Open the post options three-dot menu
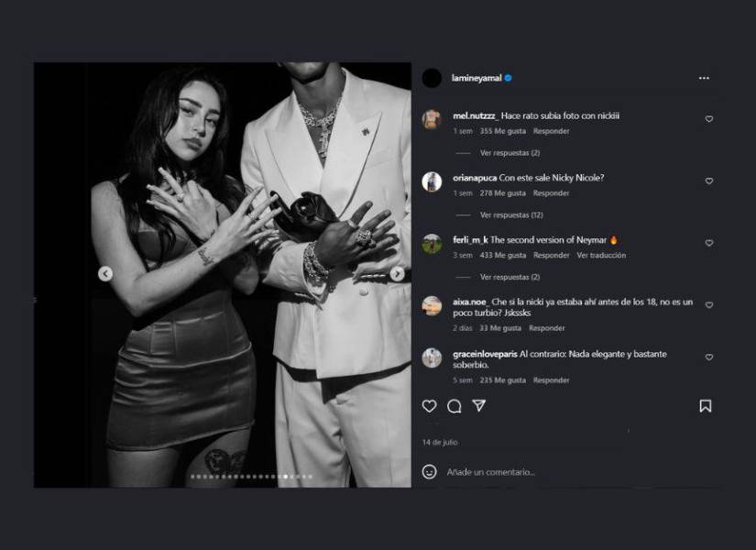Image resolution: width=756 pixels, height=550 pixels. (x=706, y=77)
